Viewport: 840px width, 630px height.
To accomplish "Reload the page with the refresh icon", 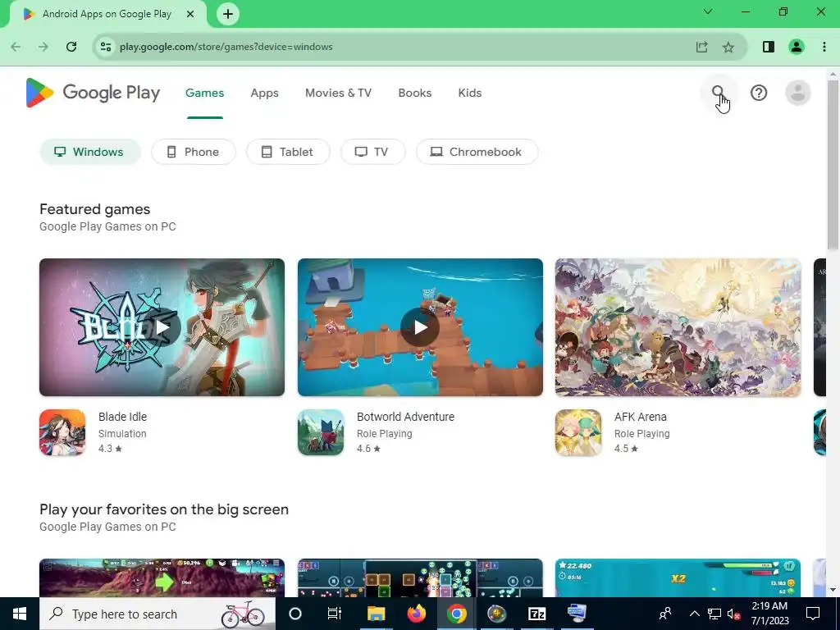I will point(71,47).
